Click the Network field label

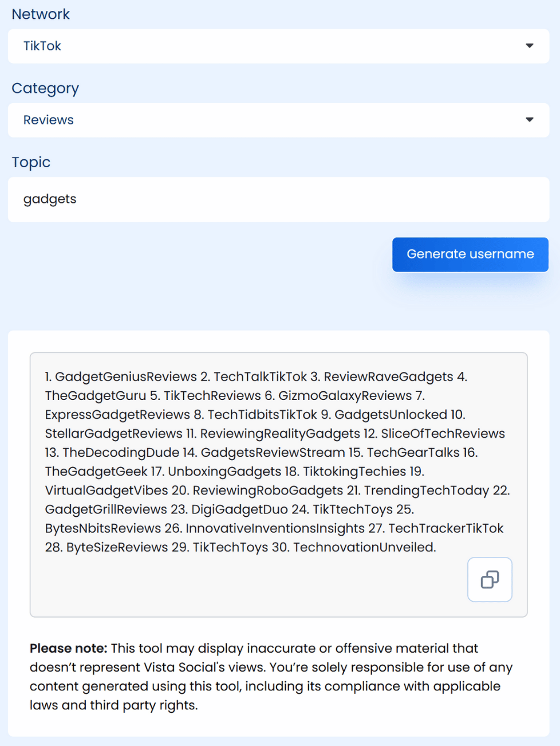41,14
